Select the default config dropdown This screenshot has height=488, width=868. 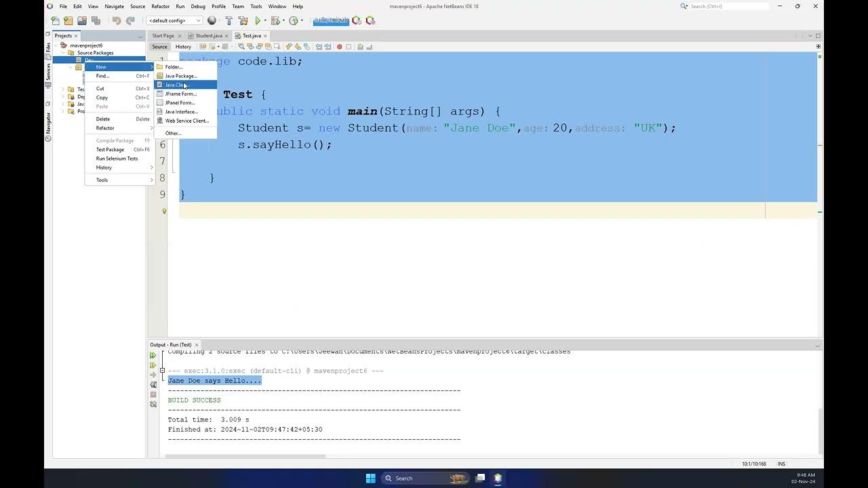pyautogui.click(x=174, y=20)
